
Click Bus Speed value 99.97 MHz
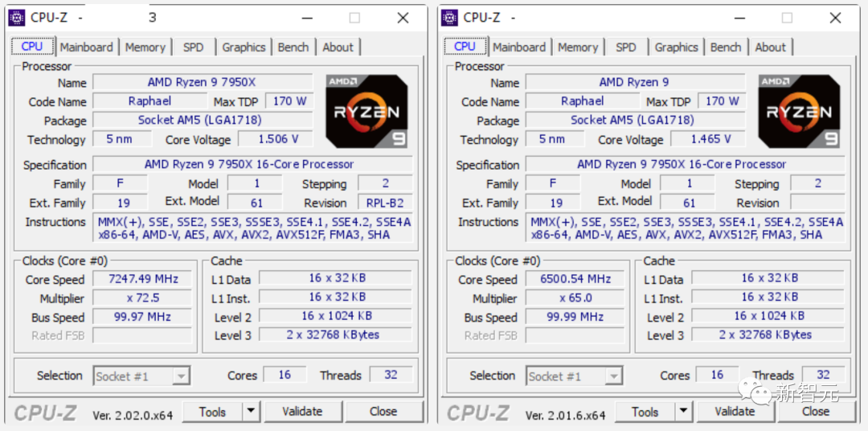(142, 317)
